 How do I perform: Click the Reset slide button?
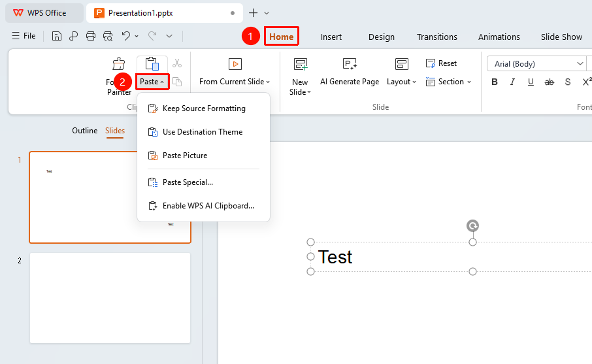(x=441, y=63)
